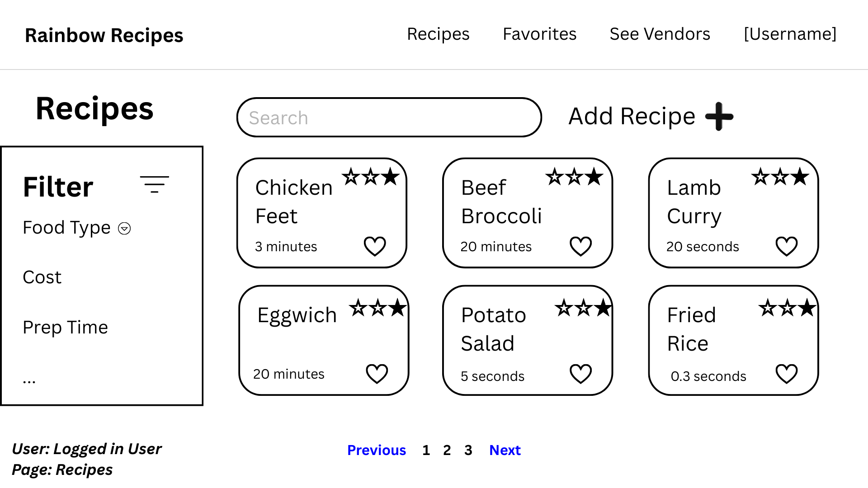Open the Favorites nav item
Viewport: 868px width, 488px height.
[539, 34]
